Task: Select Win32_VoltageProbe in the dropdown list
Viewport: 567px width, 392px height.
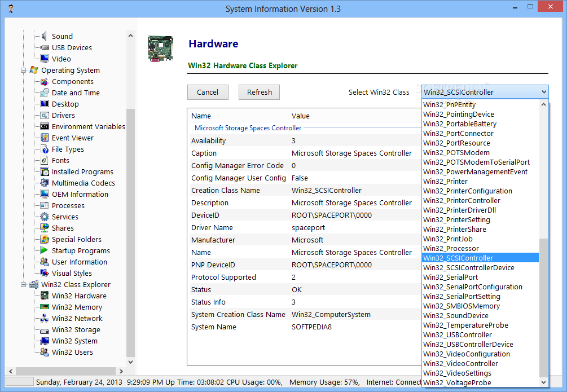Action: 480,382
